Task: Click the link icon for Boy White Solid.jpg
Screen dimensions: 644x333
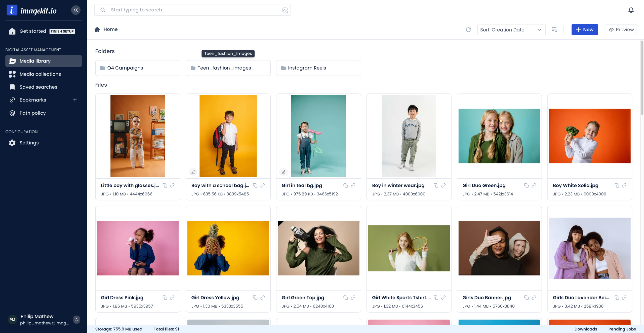Action: pos(624,185)
